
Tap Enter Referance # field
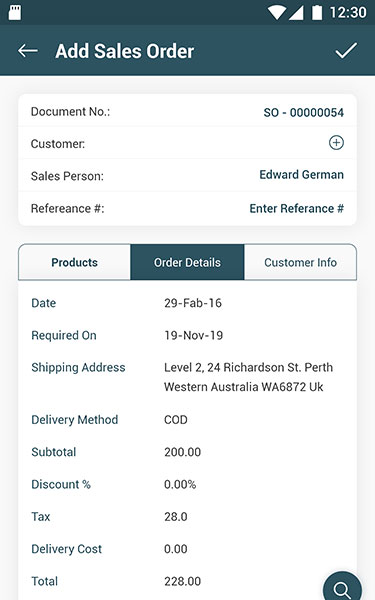coord(297,209)
